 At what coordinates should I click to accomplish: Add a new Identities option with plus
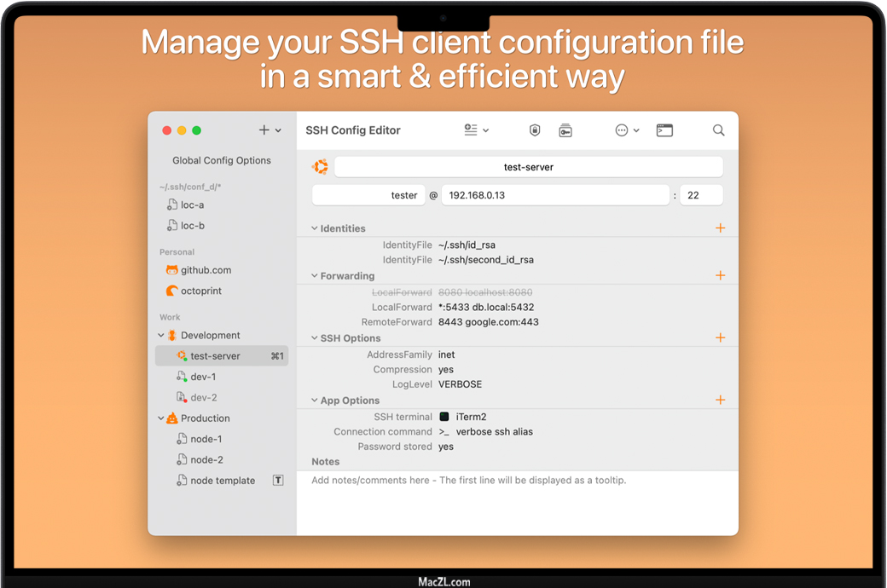tap(721, 228)
